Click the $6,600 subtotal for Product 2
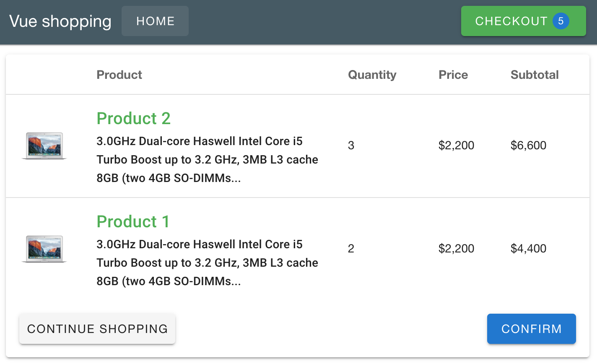Viewport: 597px width, 364px height. click(528, 146)
